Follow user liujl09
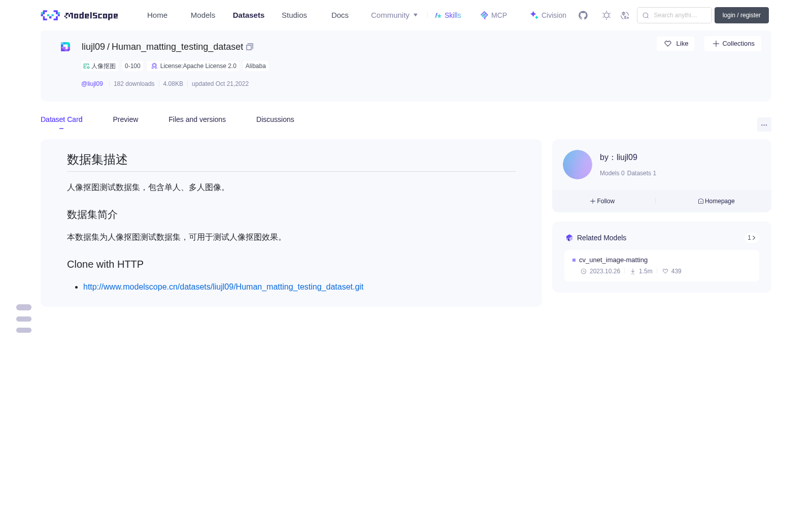Image resolution: width=812 pixels, height=508 pixels. 602,201
